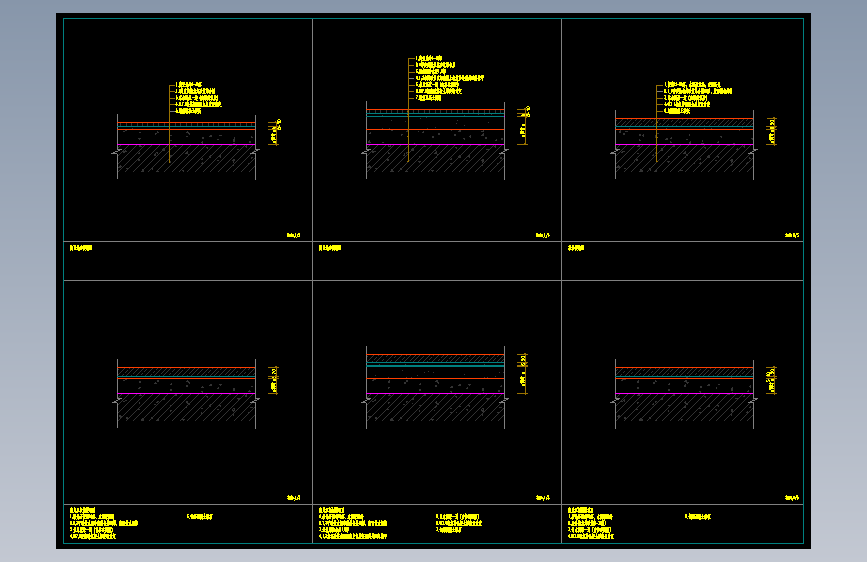Click the notes block under bottom-middle detail
The height and width of the screenshot is (562, 867).
[x=400, y=523]
